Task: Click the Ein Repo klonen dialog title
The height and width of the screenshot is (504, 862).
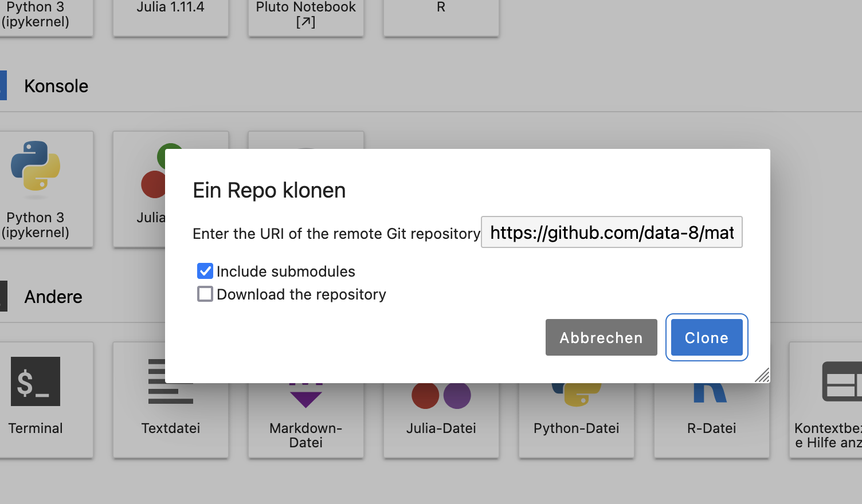Action: pos(269,190)
